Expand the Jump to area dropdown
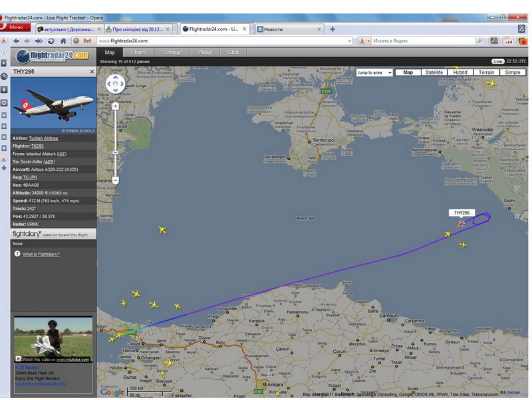532x400 pixels. [374, 72]
